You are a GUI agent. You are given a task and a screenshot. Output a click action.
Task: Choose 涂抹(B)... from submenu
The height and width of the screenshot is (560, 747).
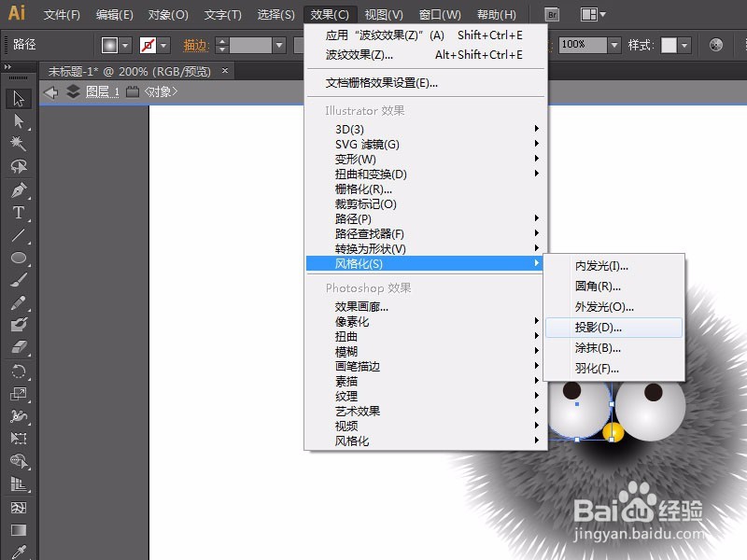click(613, 348)
